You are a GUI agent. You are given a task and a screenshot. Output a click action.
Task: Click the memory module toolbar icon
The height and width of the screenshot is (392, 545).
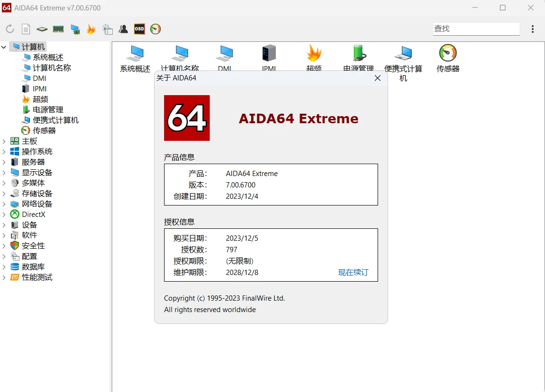tap(58, 29)
